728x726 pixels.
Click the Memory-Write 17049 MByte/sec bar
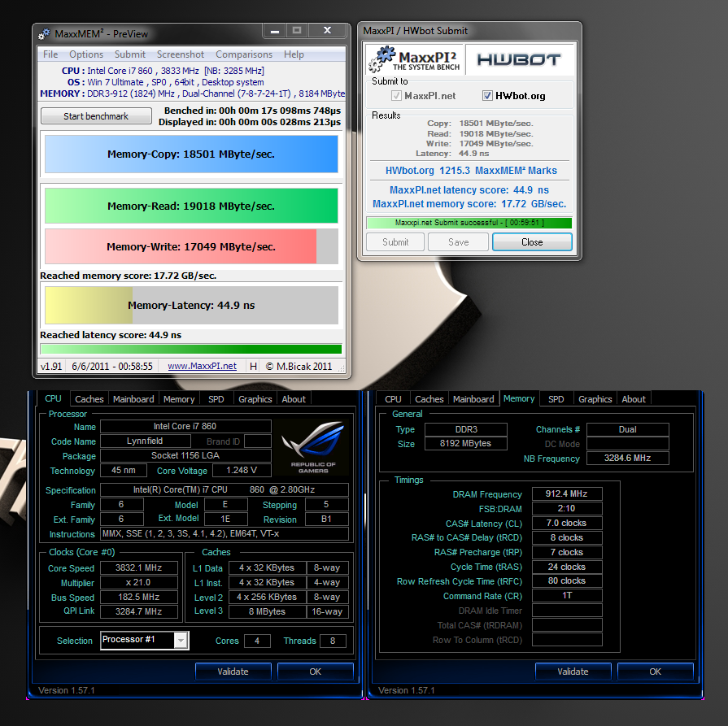(x=191, y=246)
